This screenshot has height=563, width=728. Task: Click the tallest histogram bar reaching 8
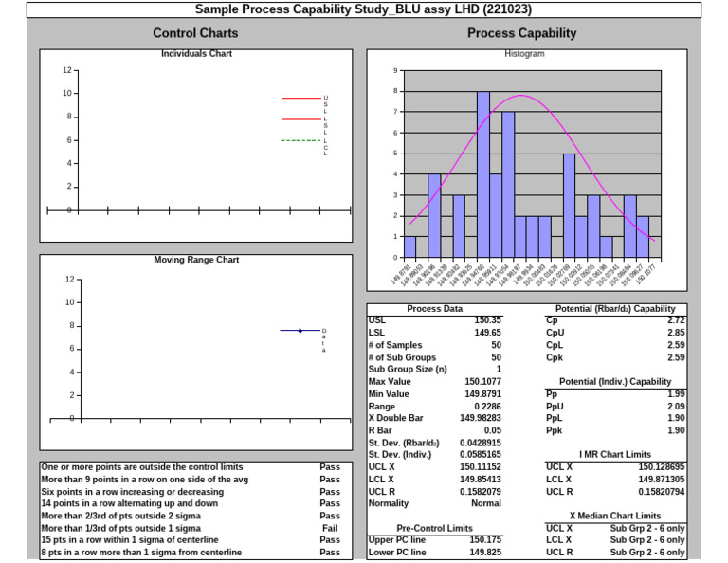[x=483, y=174]
